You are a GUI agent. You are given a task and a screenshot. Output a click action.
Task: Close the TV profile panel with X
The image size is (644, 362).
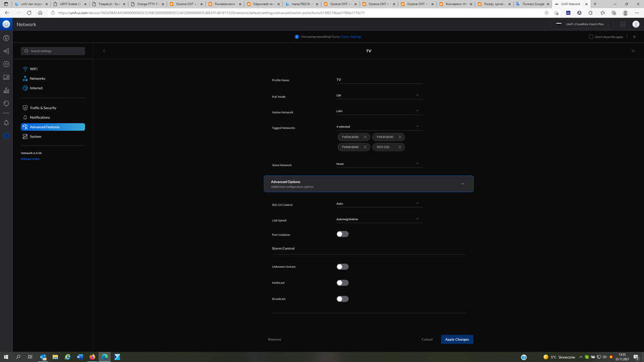point(633,51)
